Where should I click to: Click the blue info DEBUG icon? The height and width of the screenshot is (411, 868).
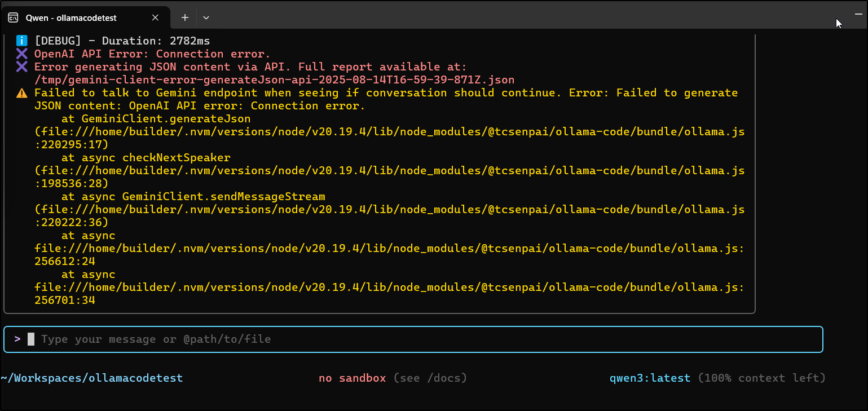coord(21,41)
